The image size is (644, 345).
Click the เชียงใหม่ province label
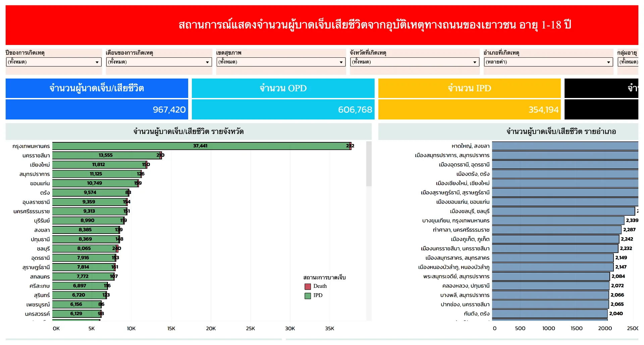(40, 165)
